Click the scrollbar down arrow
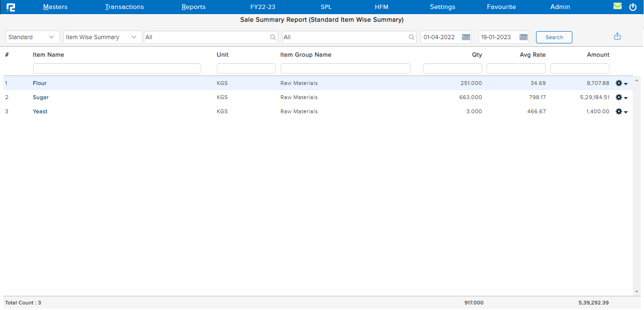The height and width of the screenshot is (310, 644). click(x=636, y=292)
